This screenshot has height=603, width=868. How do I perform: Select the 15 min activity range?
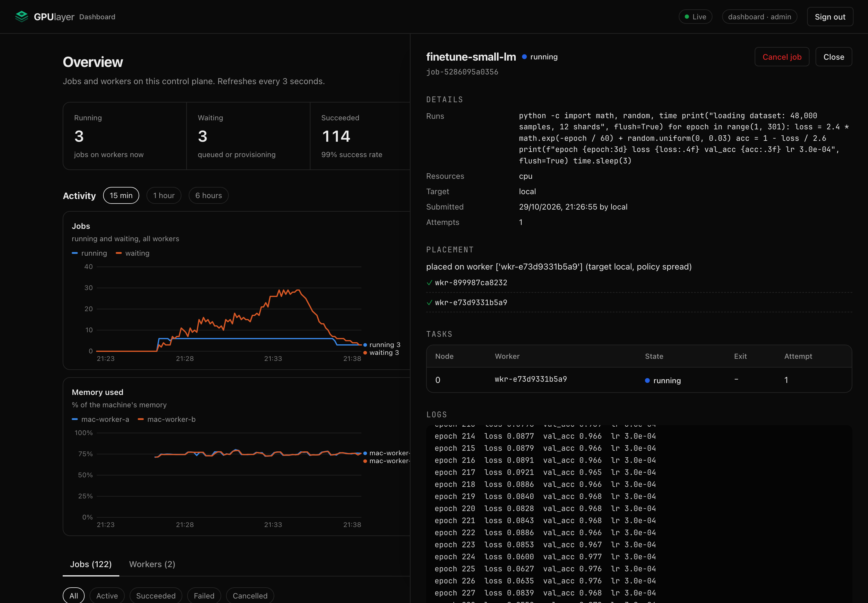(121, 195)
